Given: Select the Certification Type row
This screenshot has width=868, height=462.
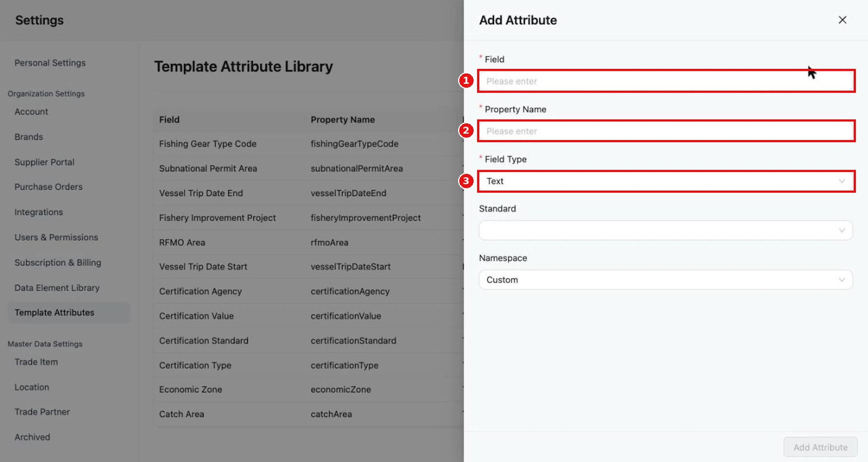Looking at the screenshot, I should [x=309, y=365].
